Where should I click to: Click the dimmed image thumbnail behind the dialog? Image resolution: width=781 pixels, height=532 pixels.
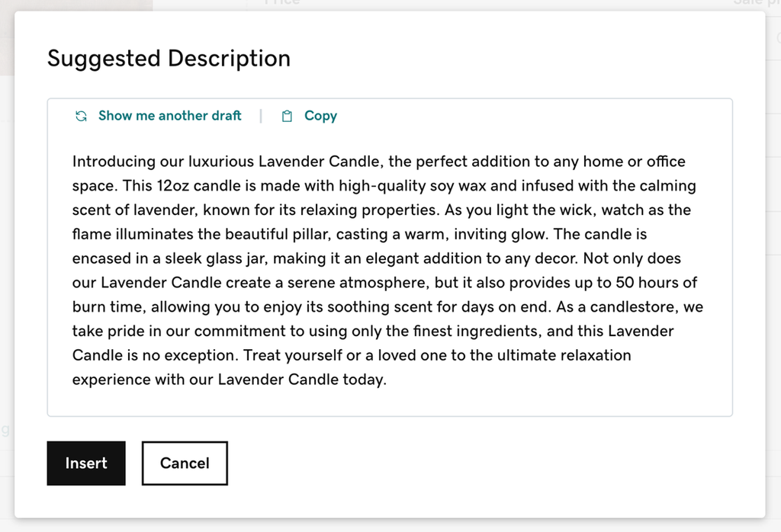click(7, 38)
